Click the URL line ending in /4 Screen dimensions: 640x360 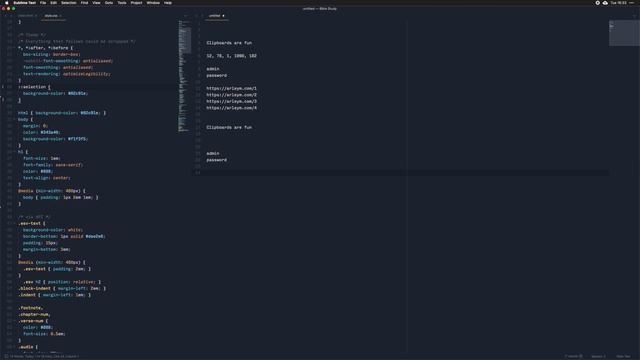click(231, 108)
